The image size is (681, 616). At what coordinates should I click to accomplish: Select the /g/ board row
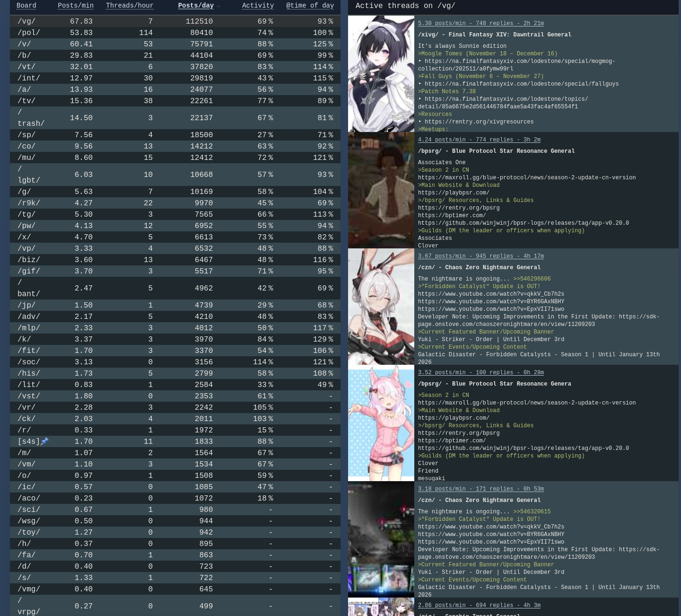click(x=175, y=192)
